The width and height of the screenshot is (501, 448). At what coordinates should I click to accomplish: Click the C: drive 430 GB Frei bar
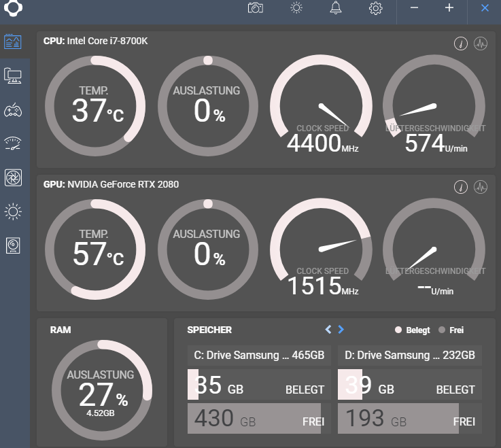(259, 418)
